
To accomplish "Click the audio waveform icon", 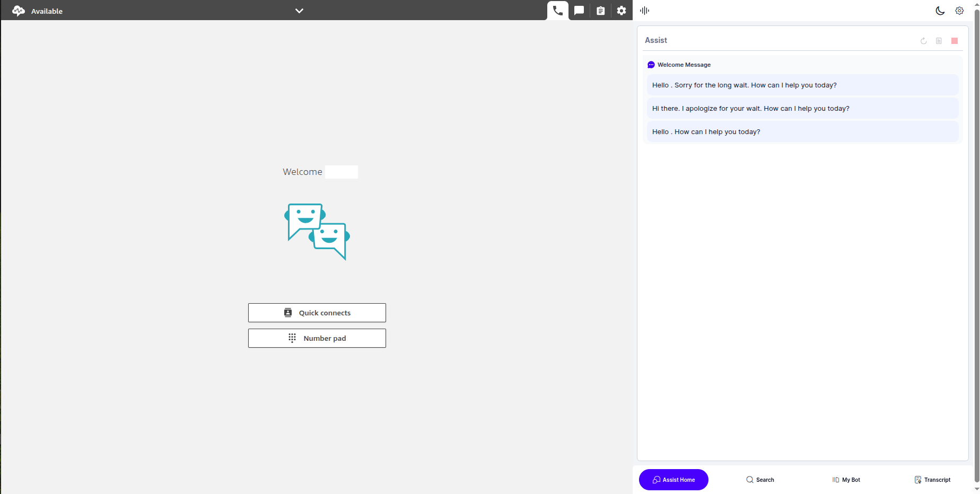I will coord(644,11).
